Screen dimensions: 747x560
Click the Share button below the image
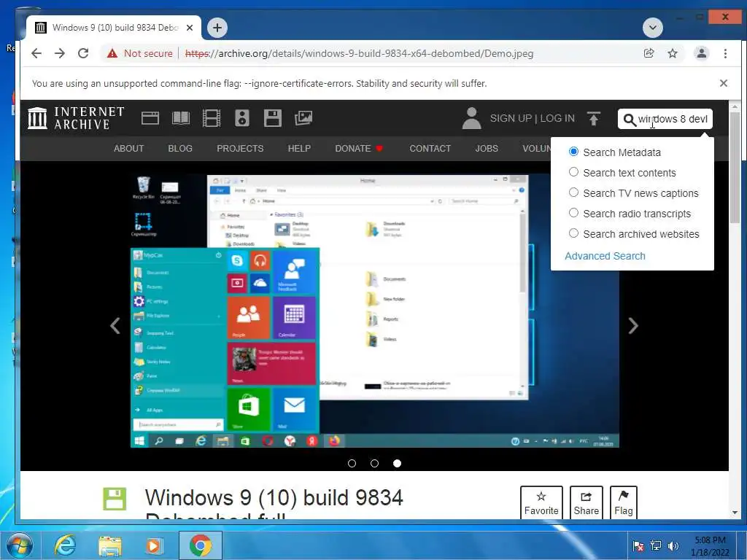pos(586,503)
